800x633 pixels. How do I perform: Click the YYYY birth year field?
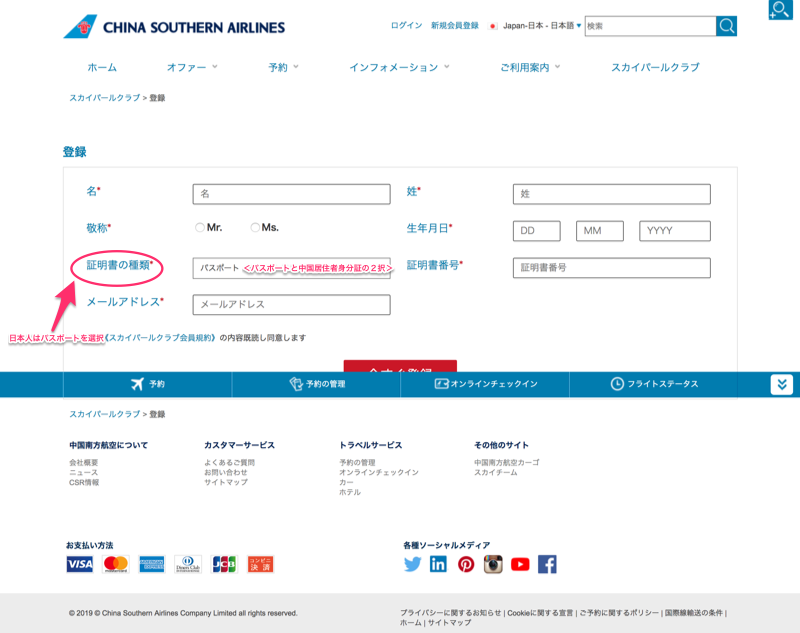coord(675,231)
